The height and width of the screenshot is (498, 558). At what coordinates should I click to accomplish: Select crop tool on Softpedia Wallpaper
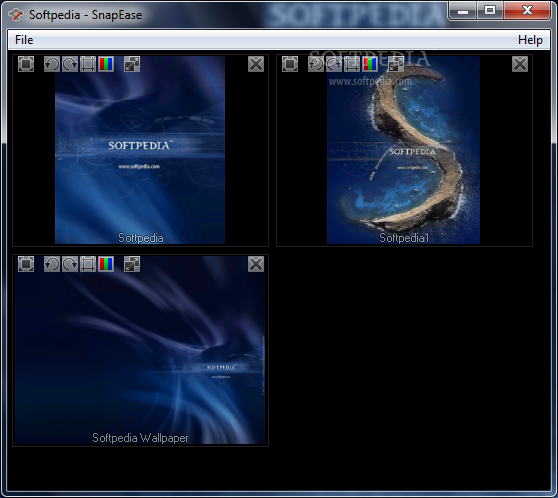[x=88, y=264]
